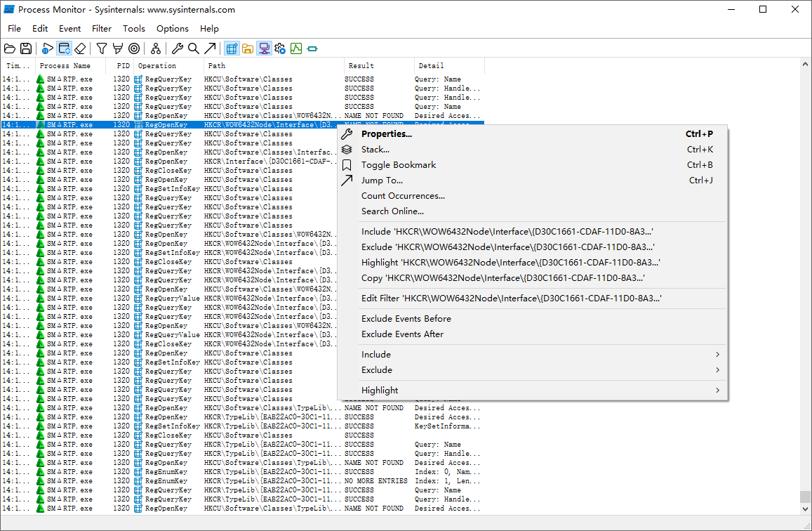Click the Include from window target icon

[134, 48]
